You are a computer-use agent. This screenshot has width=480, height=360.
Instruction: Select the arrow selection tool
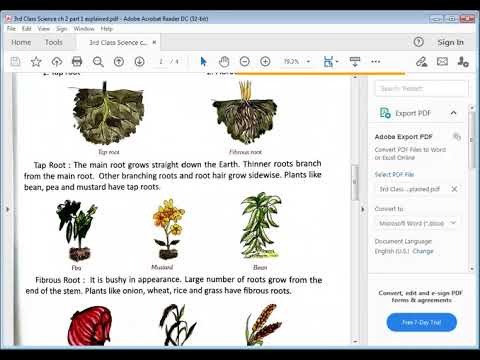[x=203, y=62]
